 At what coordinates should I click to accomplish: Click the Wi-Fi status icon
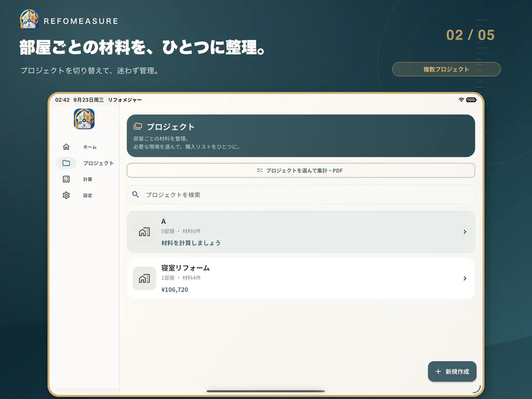coord(461,100)
